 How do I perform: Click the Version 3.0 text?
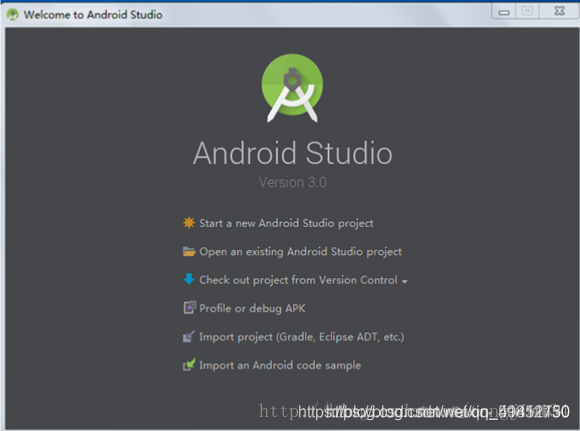[293, 182]
